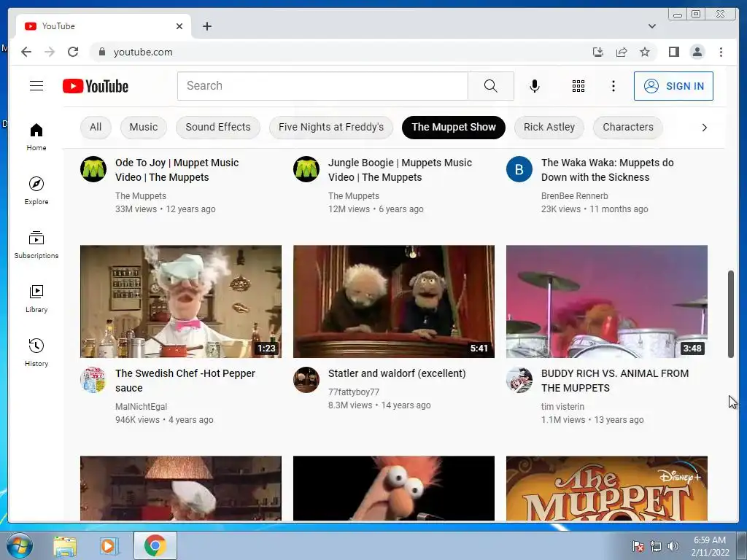Open a new browser tab
This screenshot has height=560, width=747.
click(206, 26)
